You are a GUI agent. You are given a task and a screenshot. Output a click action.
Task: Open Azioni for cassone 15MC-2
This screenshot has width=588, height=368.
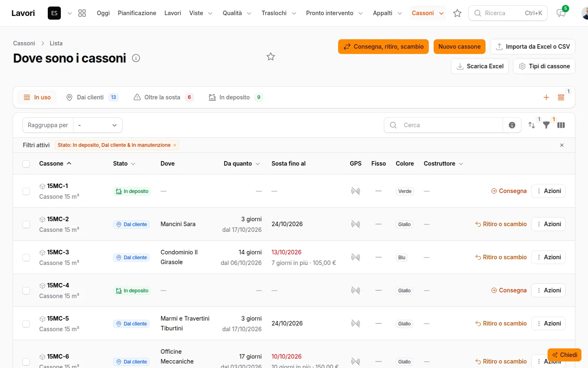[548, 224]
